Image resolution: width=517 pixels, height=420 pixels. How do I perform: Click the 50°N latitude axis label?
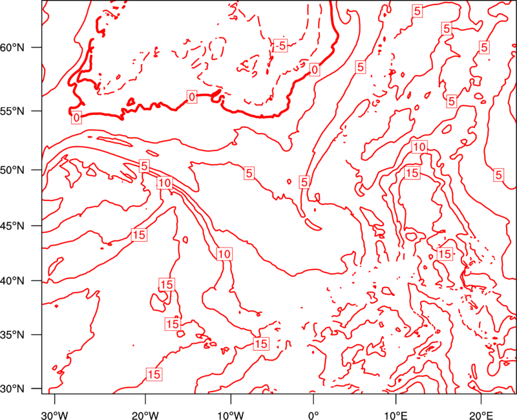pos(12,171)
